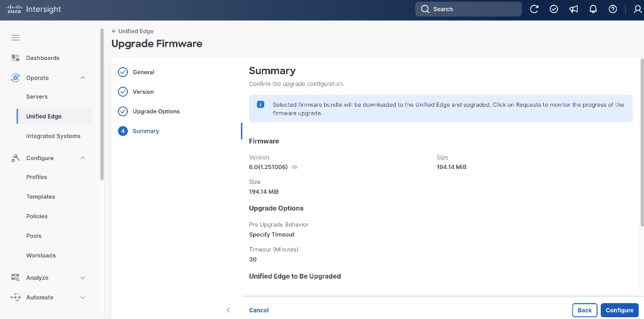Click the Configure wrench icon

[x=15, y=158]
